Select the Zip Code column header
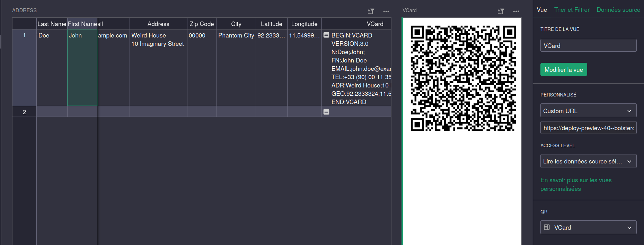This screenshot has height=245, width=644. (x=202, y=24)
